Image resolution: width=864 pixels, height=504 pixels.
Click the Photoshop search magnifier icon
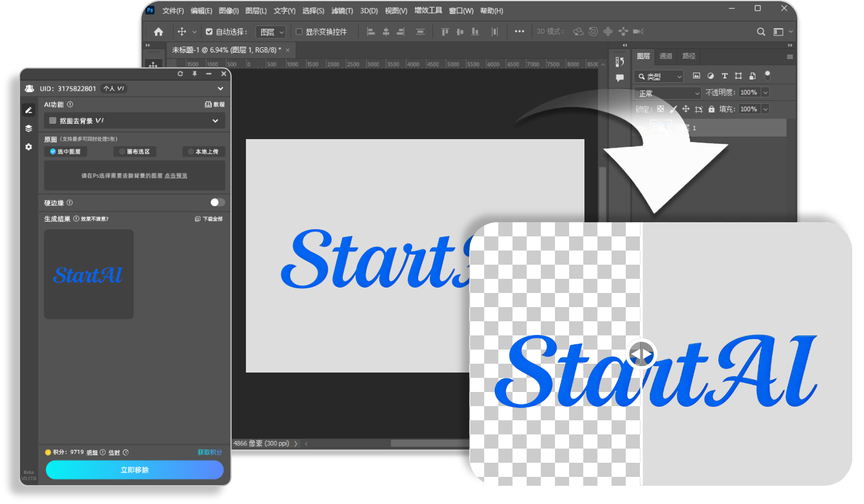(761, 32)
